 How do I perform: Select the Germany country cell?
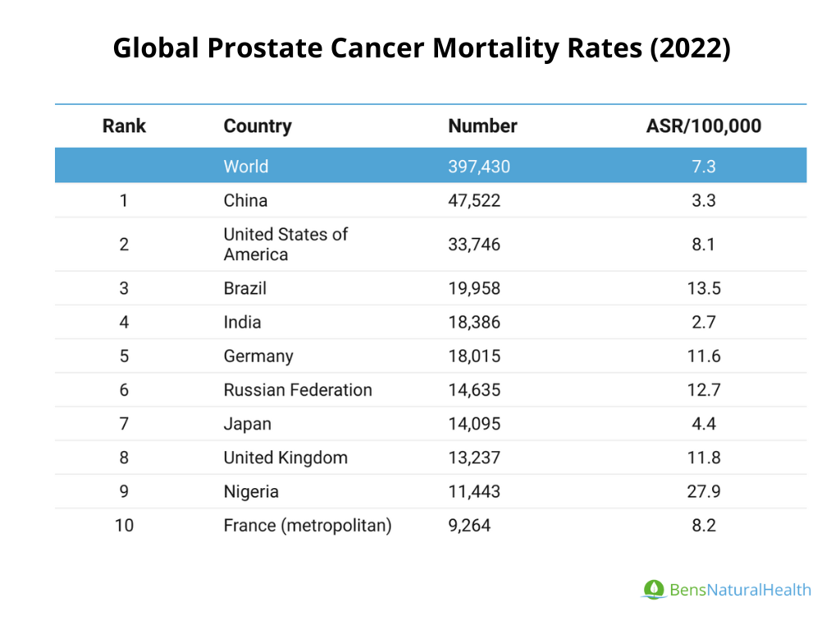258,356
